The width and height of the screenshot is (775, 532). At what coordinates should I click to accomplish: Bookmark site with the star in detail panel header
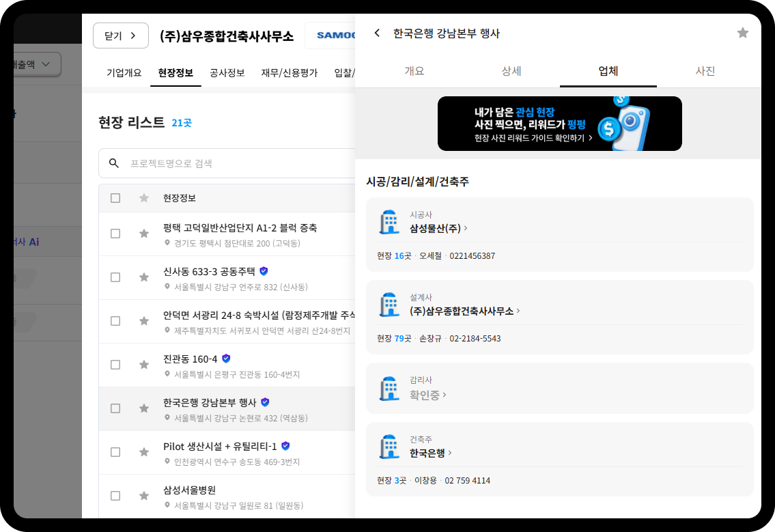point(742,33)
